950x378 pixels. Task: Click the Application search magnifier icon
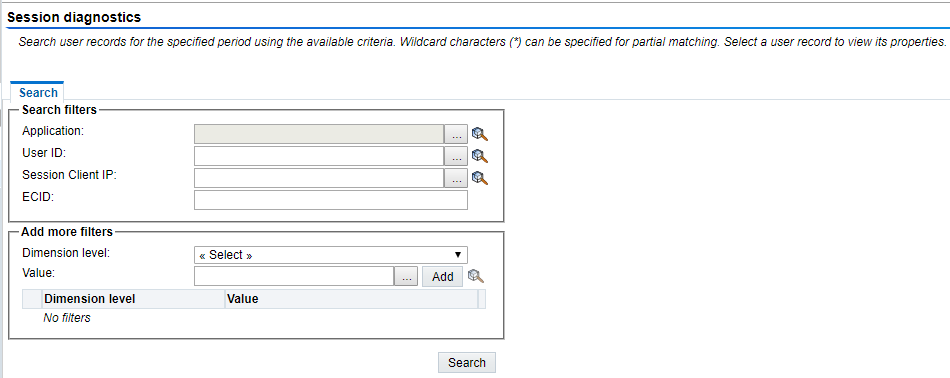point(480,134)
